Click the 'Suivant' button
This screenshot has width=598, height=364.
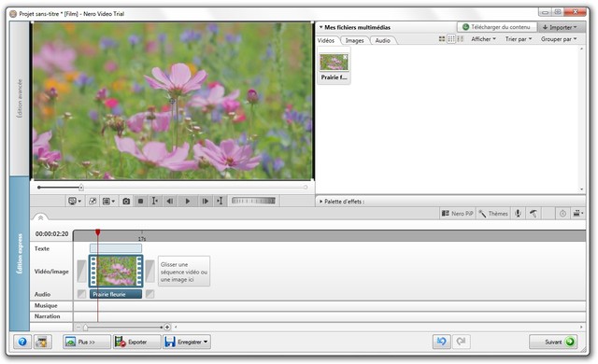click(553, 342)
